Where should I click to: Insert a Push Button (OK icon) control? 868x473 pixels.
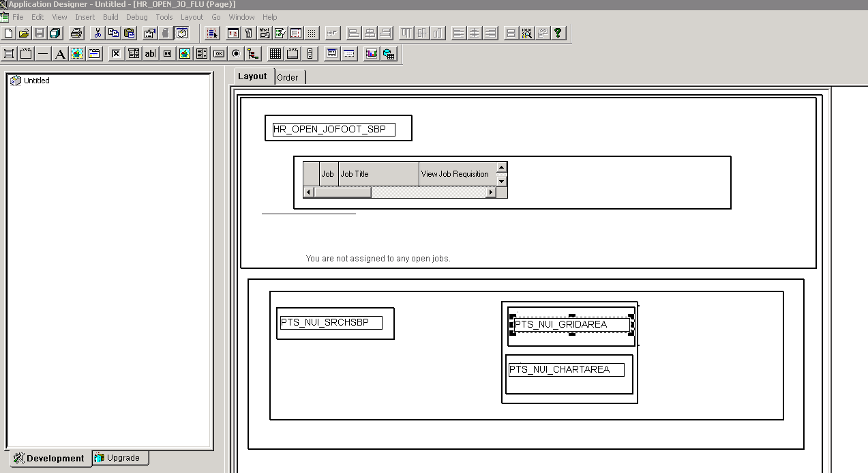click(x=219, y=54)
